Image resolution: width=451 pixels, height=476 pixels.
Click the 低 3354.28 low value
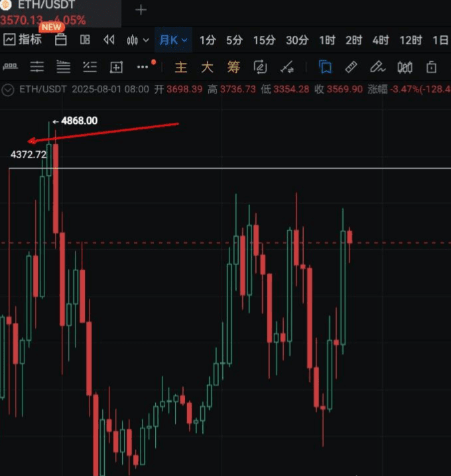(x=285, y=89)
